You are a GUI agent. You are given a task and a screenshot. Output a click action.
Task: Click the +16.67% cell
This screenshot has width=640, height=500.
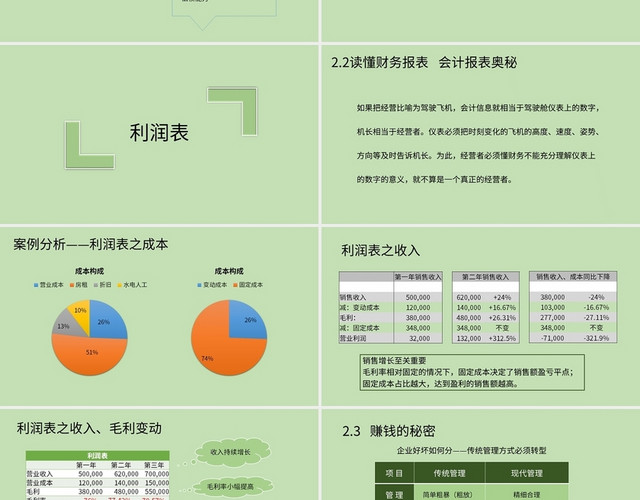click(502, 308)
